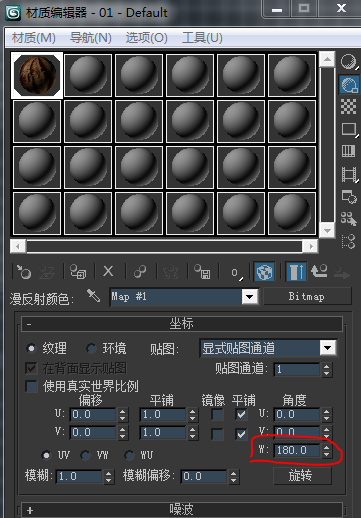Image resolution: width=361 pixels, height=518 pixels.
Task: Open the Material Editor Options icon
Action: click(x=349, y=197)
